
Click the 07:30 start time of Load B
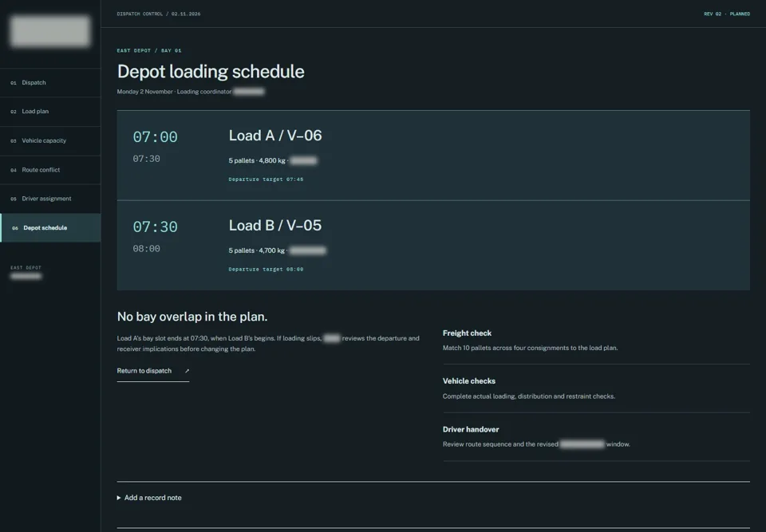[x=156, y=227]
